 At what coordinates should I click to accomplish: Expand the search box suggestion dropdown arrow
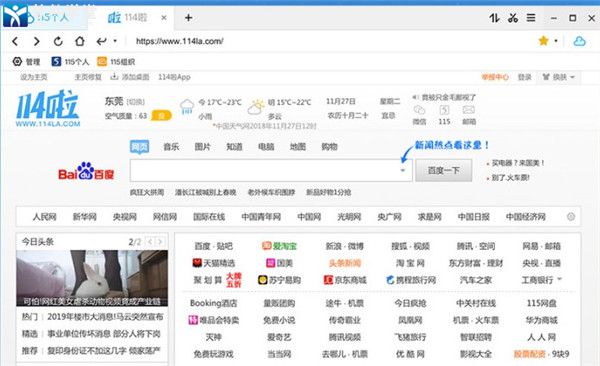pos(403,170)
